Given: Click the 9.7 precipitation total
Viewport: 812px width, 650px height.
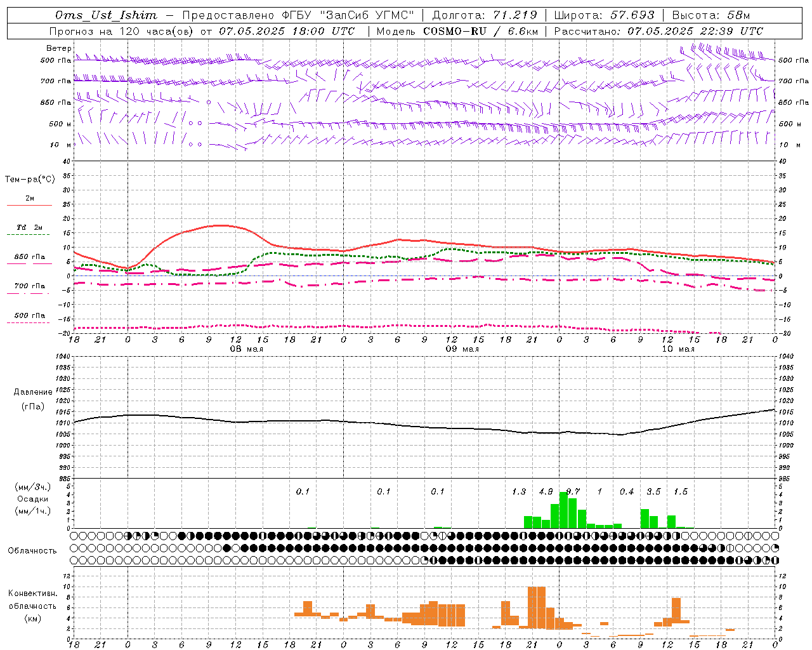Looking at the screenshot, I should [x=573, y=492].
